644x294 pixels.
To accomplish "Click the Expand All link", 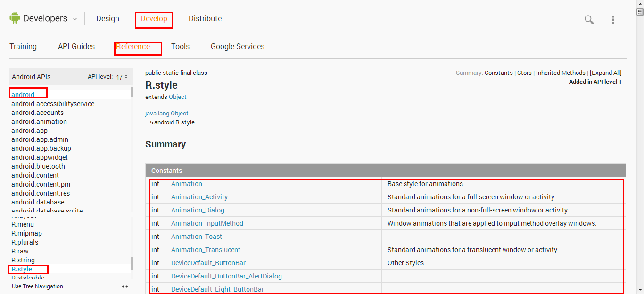I will pos(606,73).
